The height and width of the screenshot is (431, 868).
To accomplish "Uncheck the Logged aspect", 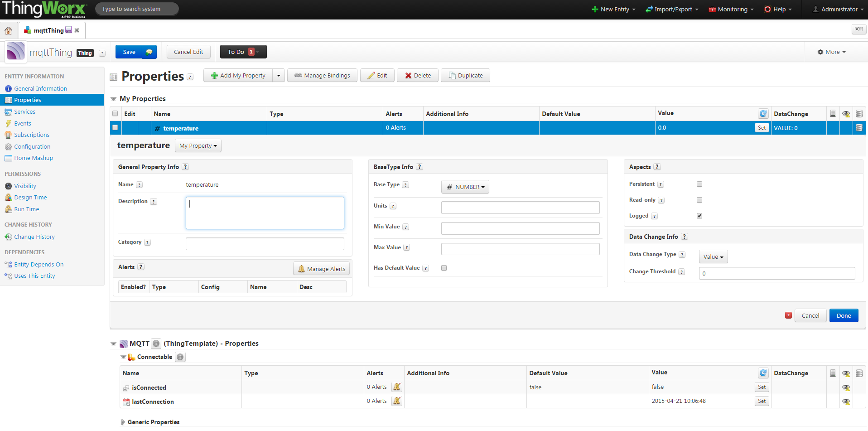I will tap(699, 216).
